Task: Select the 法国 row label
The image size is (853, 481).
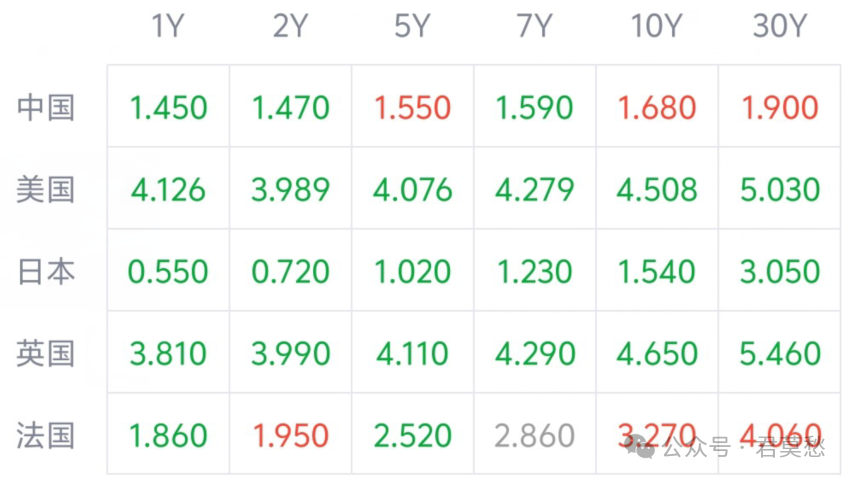Action: 46,435
